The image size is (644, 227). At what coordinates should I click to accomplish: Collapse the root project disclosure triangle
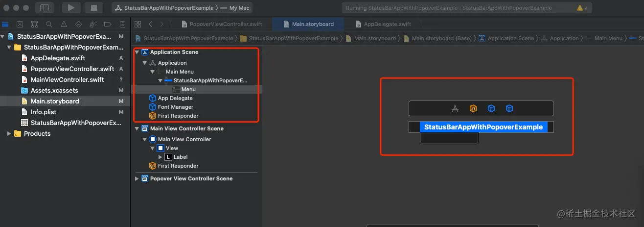point(3,36)
